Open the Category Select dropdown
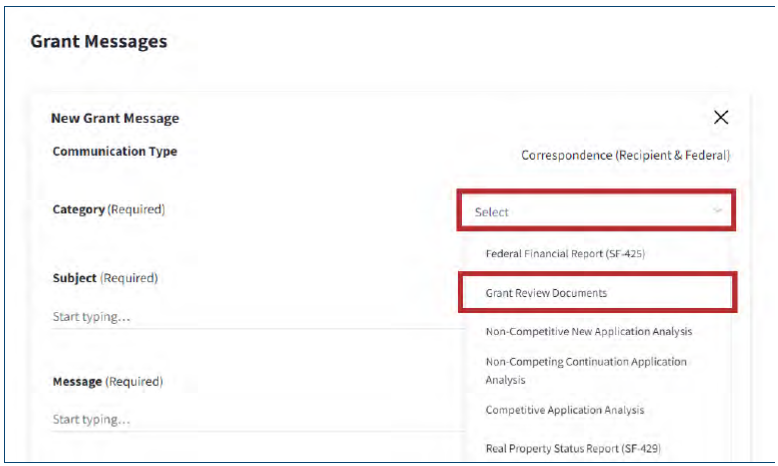The height and width of the screenshot is (466, 778). coord(596,212)
